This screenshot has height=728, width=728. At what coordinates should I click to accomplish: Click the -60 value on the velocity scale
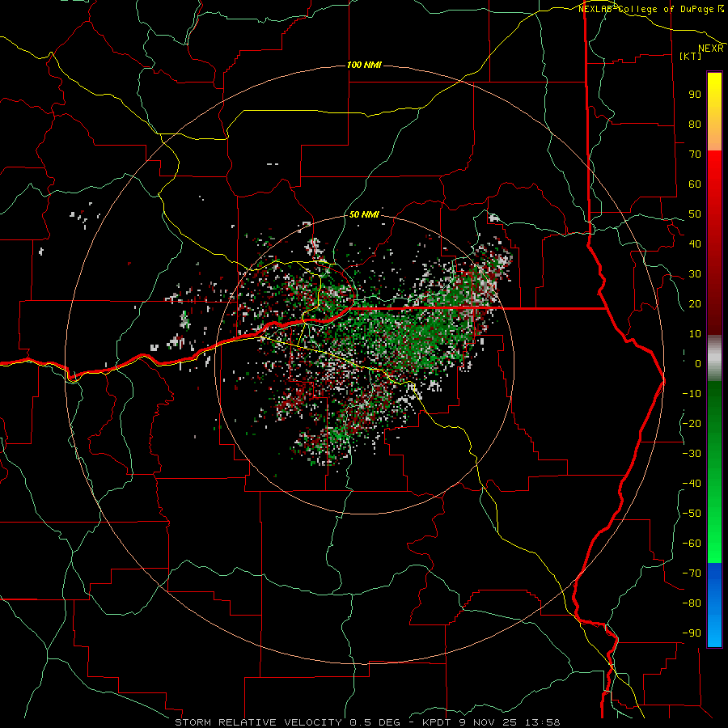pos(692,544)
